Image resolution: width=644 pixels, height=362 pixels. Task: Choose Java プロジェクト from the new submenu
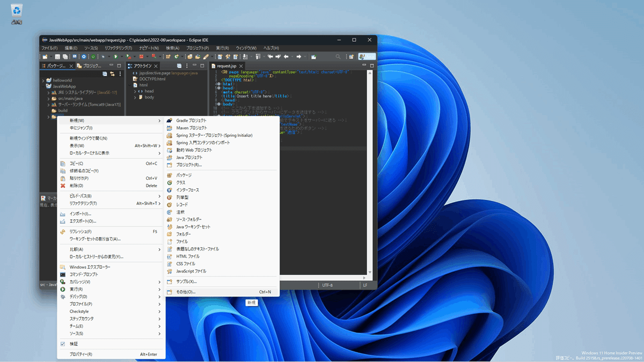(223, 158)
